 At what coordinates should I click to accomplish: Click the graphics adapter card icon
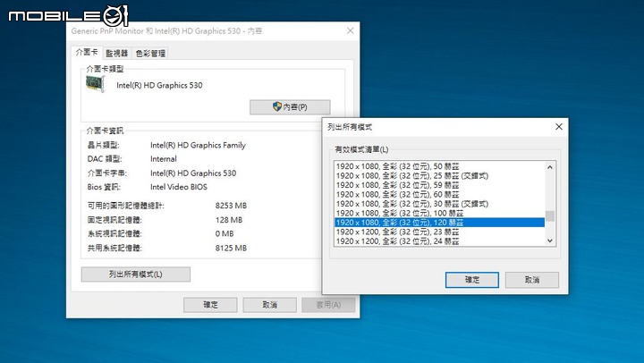tap(96, 83)
